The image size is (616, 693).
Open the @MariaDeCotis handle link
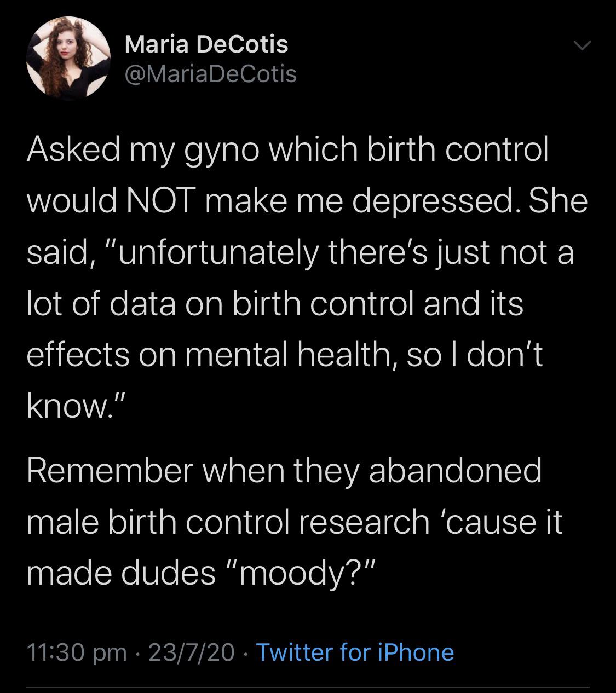point(211,74)
